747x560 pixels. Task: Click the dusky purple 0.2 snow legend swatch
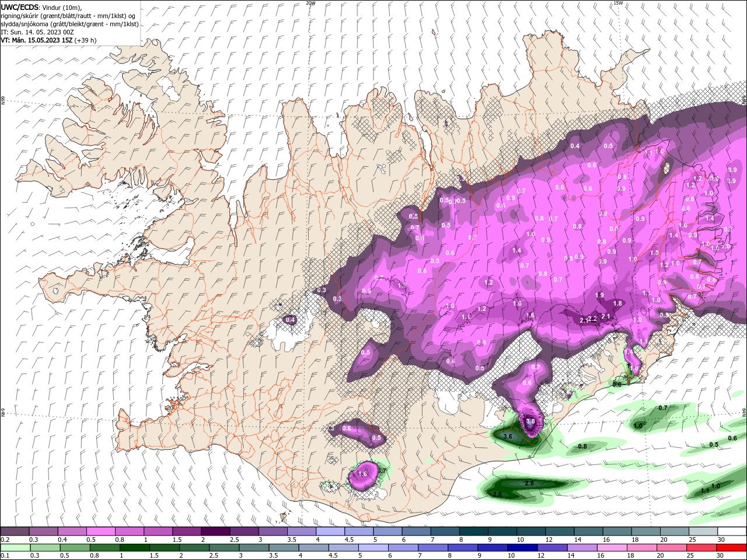tap(15, 531)
